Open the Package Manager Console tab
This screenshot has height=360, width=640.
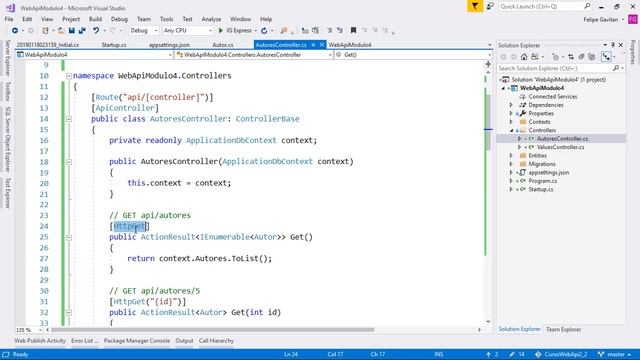[x=137, y=341]
